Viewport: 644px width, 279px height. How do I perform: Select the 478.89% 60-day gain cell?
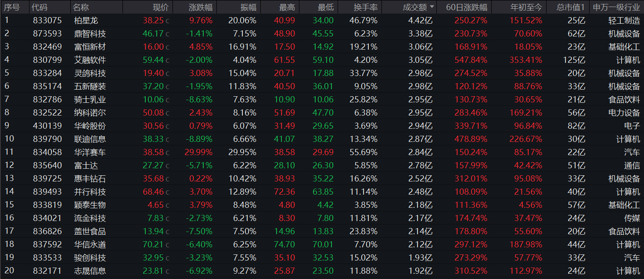point(471,139)
